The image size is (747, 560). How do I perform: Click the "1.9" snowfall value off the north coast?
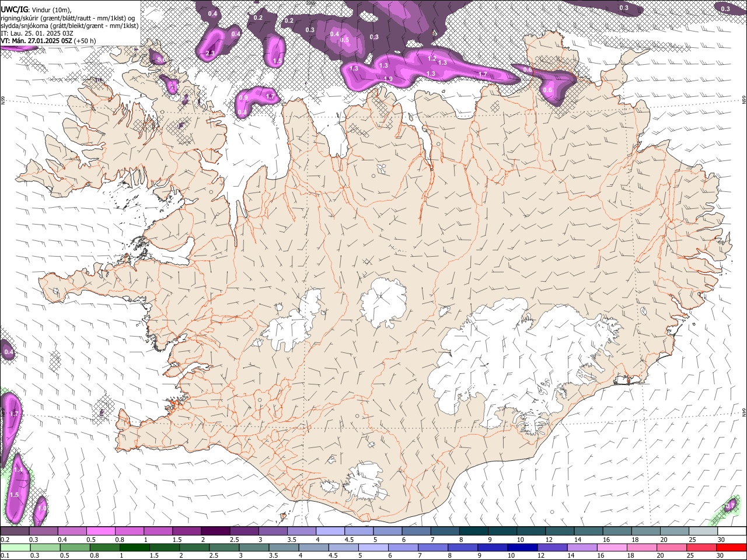388,79
